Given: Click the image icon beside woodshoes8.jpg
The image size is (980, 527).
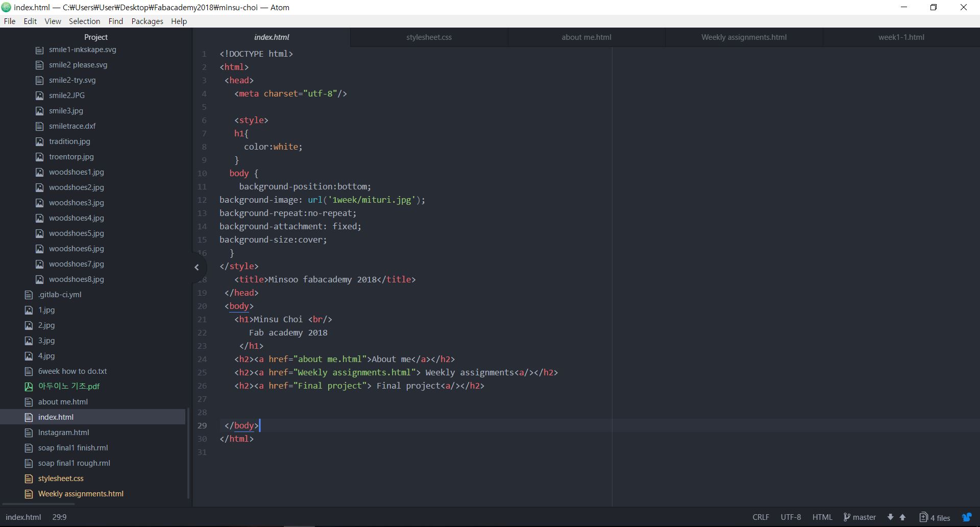Looking at the screenshot, I should (39, 279).
